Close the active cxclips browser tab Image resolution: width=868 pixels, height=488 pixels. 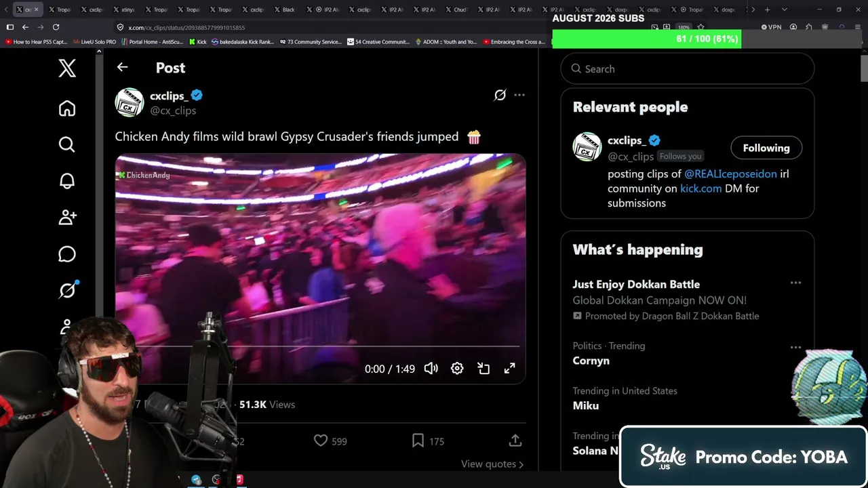click(x=37, y=9)
